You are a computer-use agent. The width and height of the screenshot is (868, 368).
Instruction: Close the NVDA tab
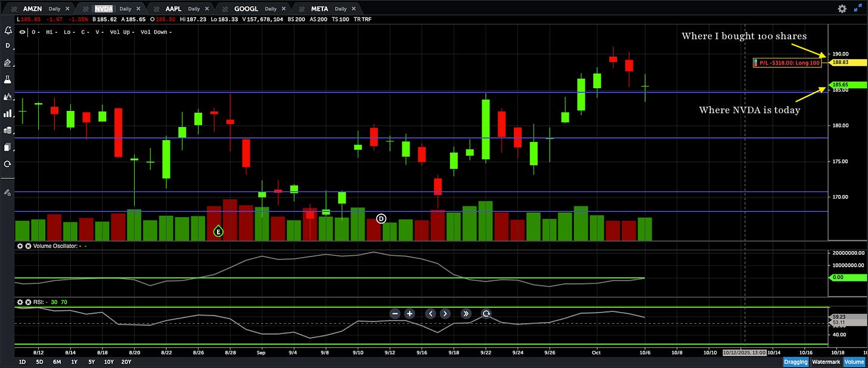pos(138,9)
